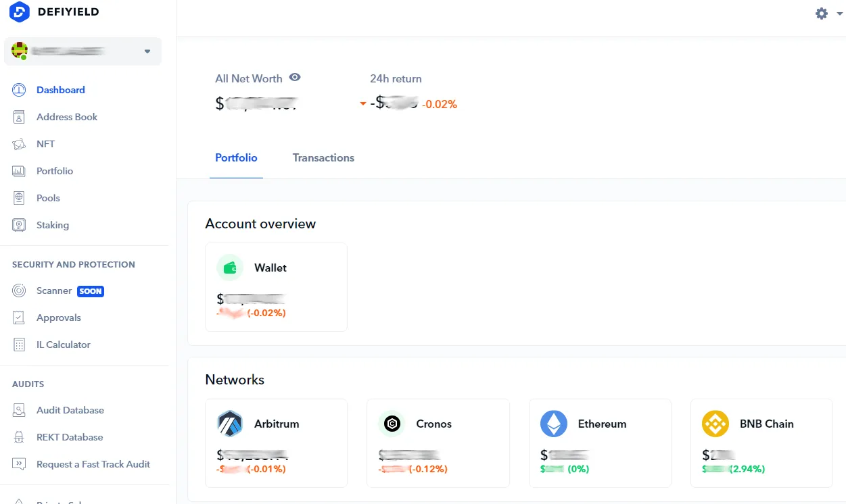Open the Wallet account card
This screenshot has width=846, height=504.
(276, 287)
